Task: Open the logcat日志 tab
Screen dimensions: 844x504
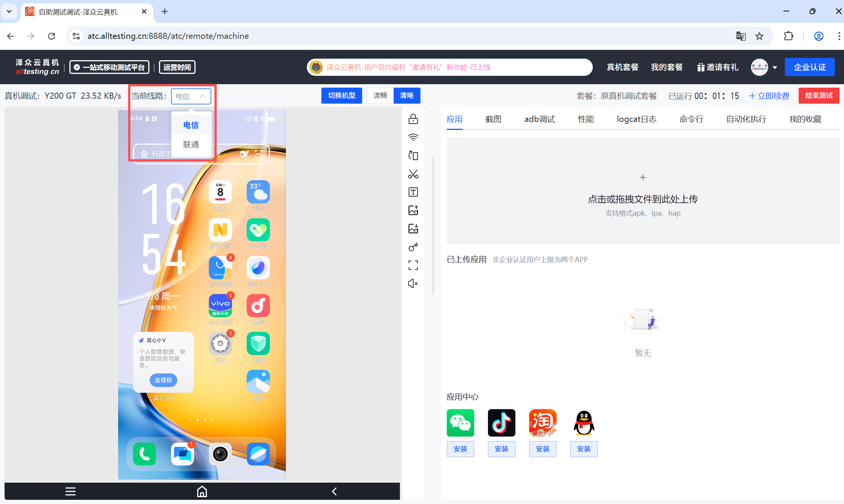Action: click(x=636, y=119)
